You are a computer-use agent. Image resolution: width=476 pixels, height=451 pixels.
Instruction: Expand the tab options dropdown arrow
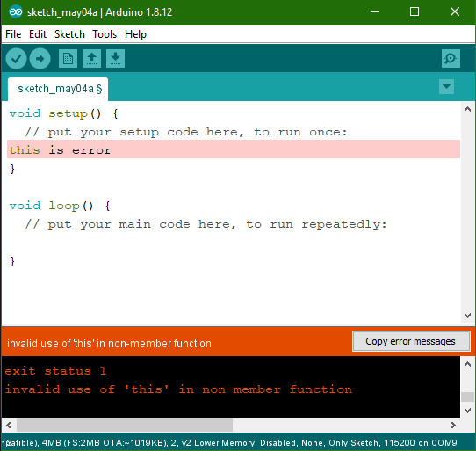point(446,87)
